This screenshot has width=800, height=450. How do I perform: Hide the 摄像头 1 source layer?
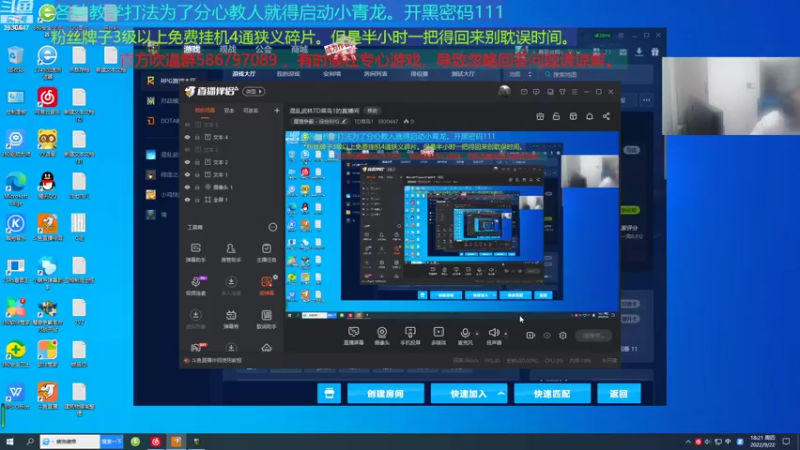point(187,187)
